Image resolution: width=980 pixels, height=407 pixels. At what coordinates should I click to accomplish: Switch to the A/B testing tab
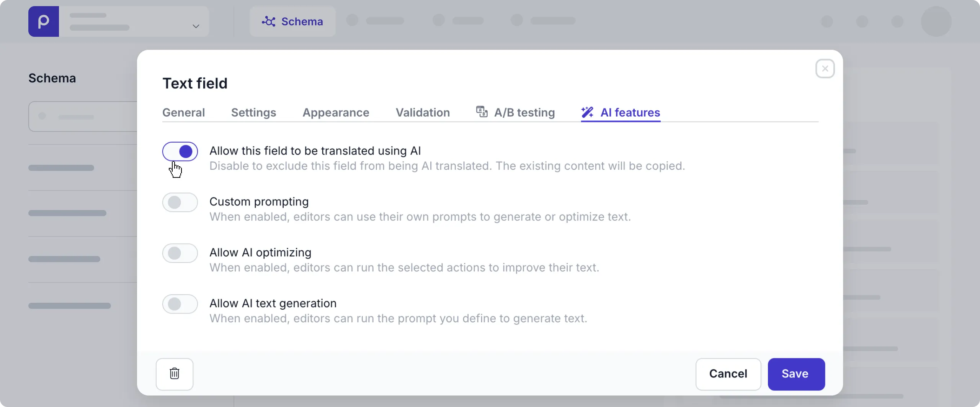tap(515, 112)
